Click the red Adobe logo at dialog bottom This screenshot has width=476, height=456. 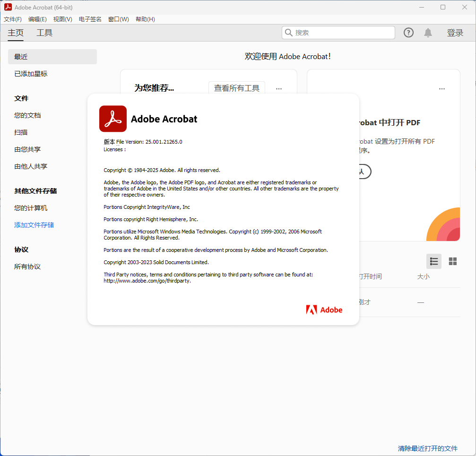[x=324, y=310]
